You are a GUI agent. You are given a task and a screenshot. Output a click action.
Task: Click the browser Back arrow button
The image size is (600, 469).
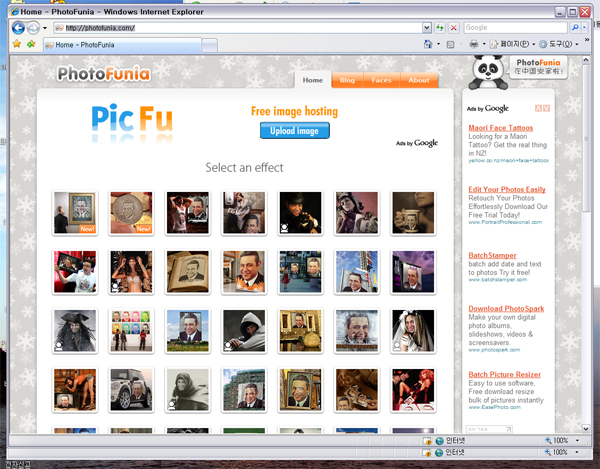tap(18, 28)
